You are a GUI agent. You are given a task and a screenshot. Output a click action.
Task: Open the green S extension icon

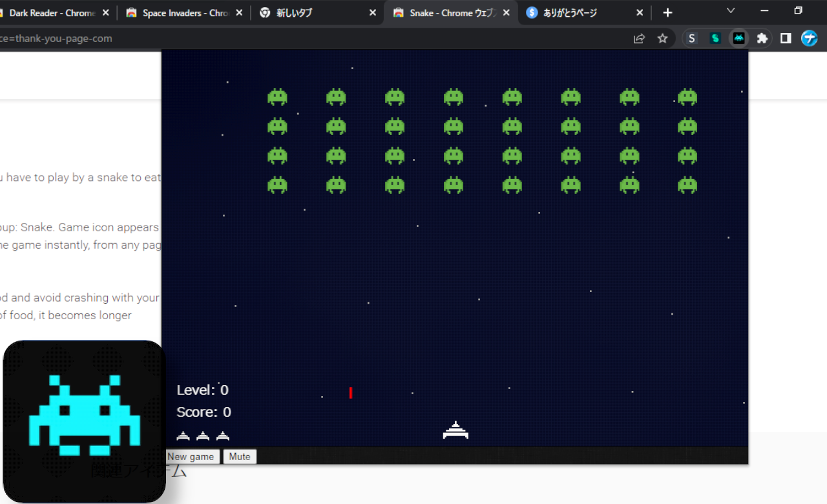point(715,39)
